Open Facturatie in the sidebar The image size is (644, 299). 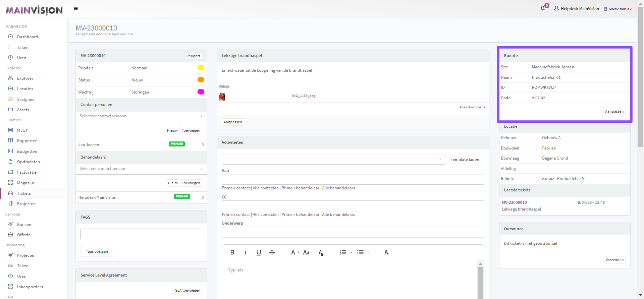pyautogui.click(x=27, y=172)
